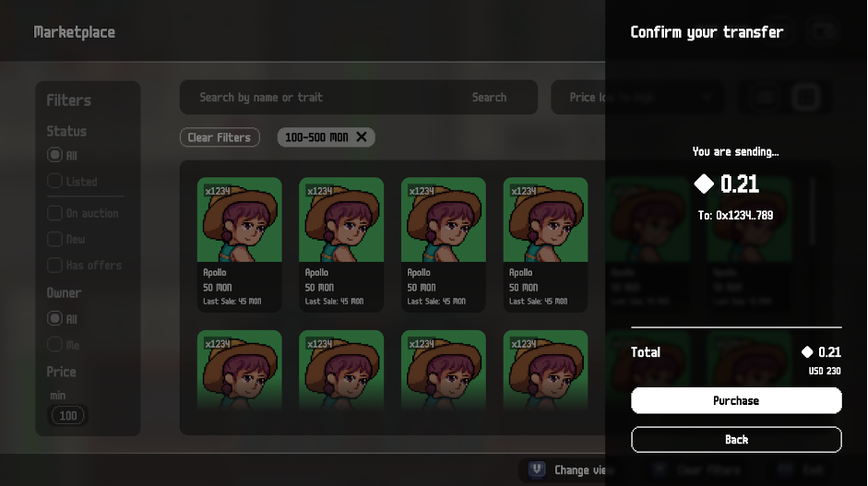The width and height of the screenshot is (868, 486).
Task: Click the Purchase button
Action: (736, 400)
